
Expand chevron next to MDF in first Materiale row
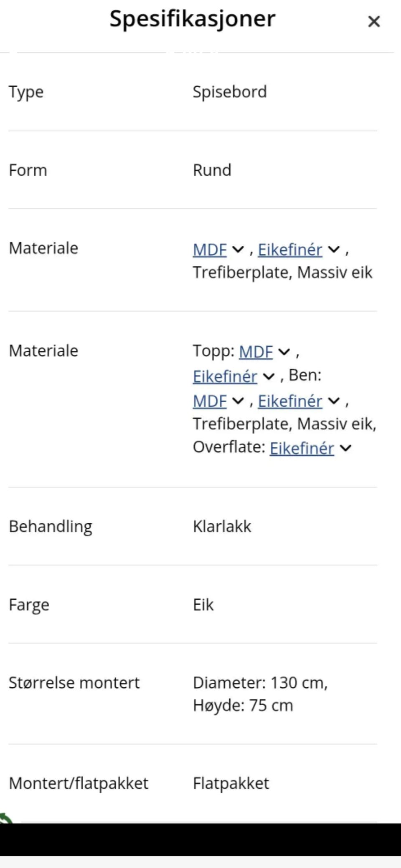[238, 250]
